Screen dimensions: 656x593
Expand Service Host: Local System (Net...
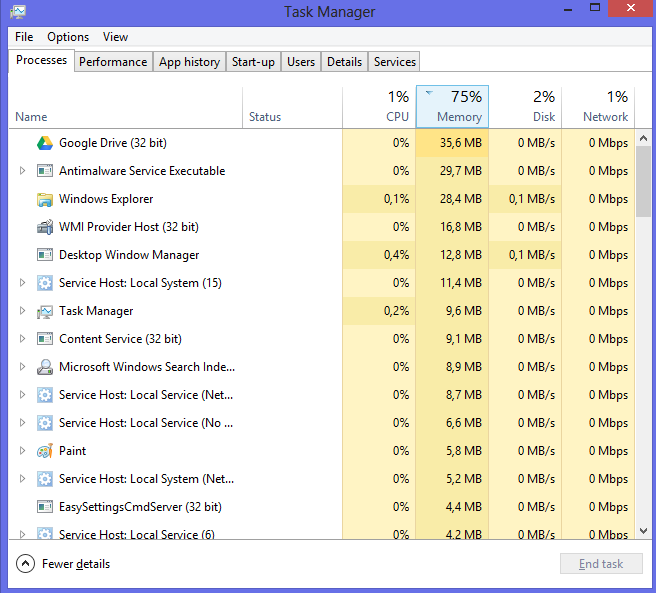[x=23, y=479]
